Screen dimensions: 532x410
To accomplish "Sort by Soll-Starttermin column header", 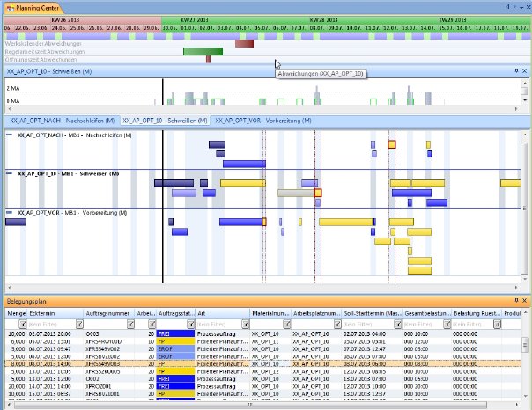I will coord(373,314).
